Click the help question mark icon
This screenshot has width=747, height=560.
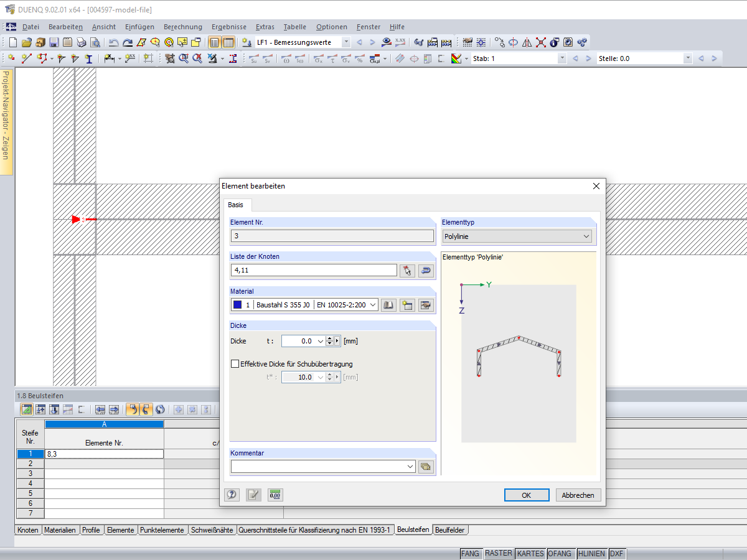(x=232, y=495)
